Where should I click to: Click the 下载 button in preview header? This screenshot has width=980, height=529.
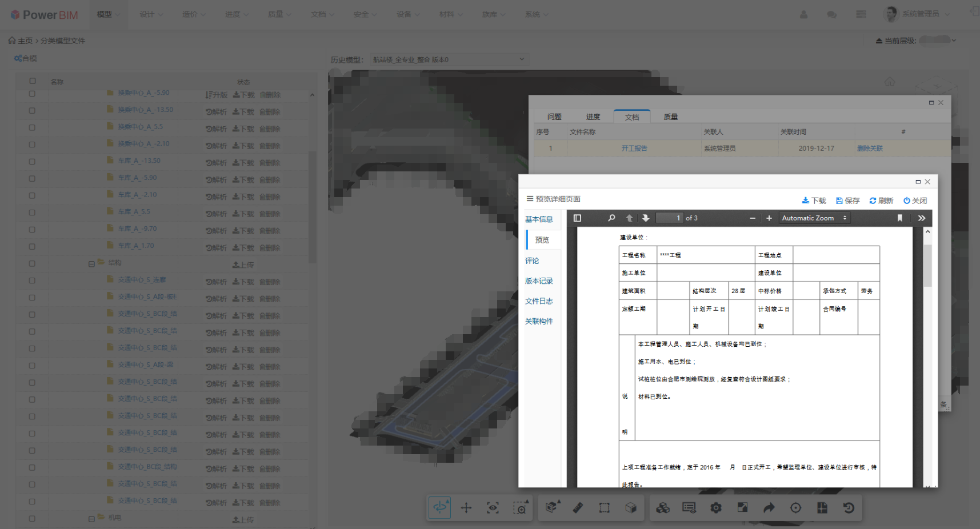click(814, 201)
